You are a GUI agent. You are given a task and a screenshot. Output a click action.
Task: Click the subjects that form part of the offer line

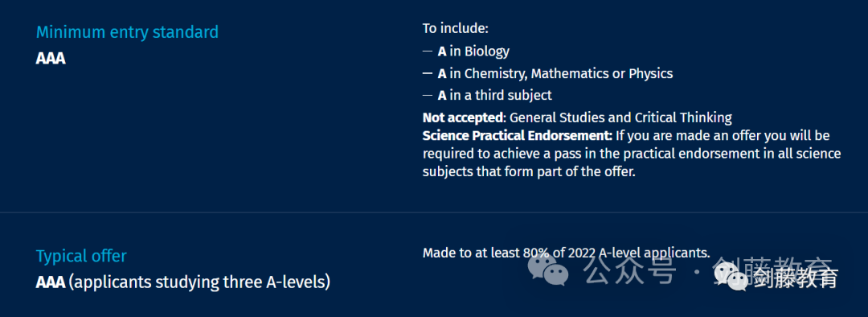coord(529,172)
